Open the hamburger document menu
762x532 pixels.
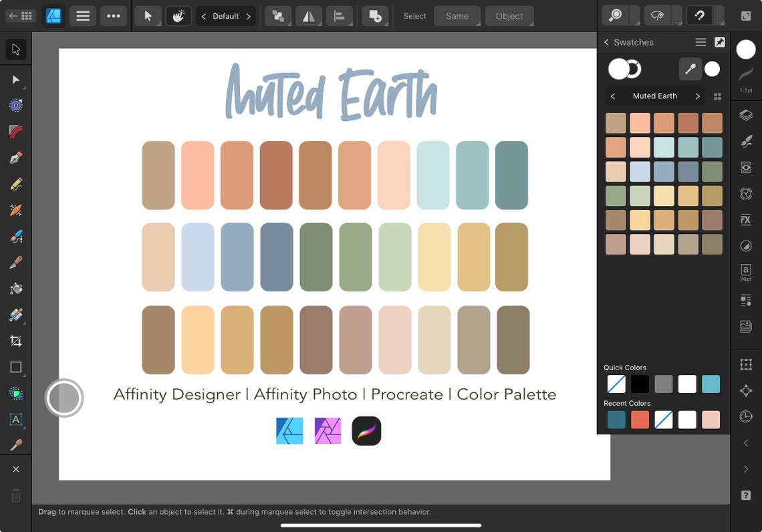coord(82,15)
